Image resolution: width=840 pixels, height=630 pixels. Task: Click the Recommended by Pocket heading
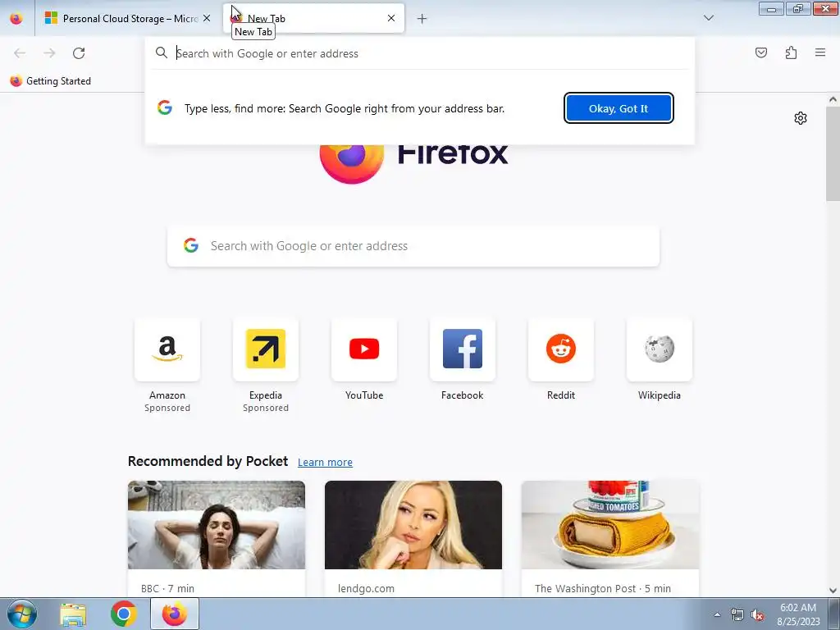[208, 461]
